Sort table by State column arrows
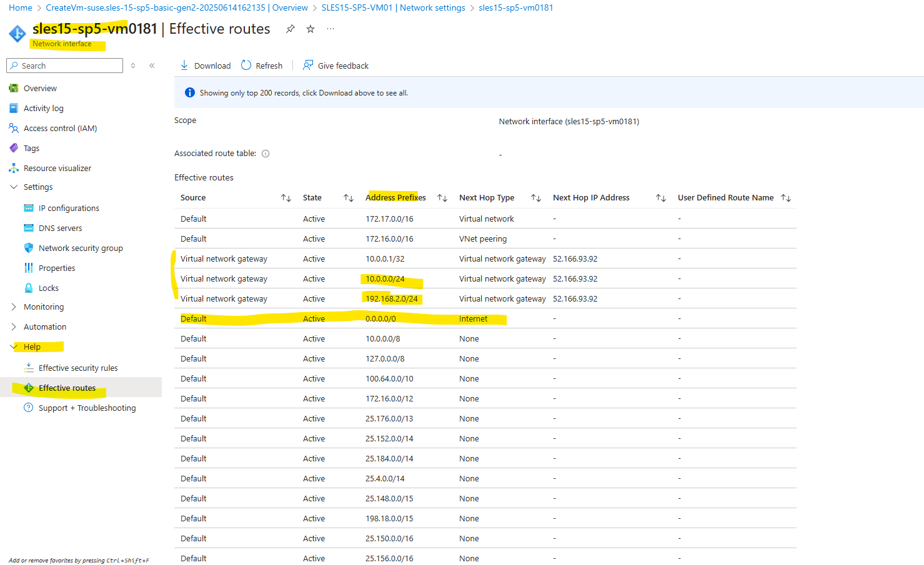This screenshot has height=565, width=924. (x=349, y=198)
